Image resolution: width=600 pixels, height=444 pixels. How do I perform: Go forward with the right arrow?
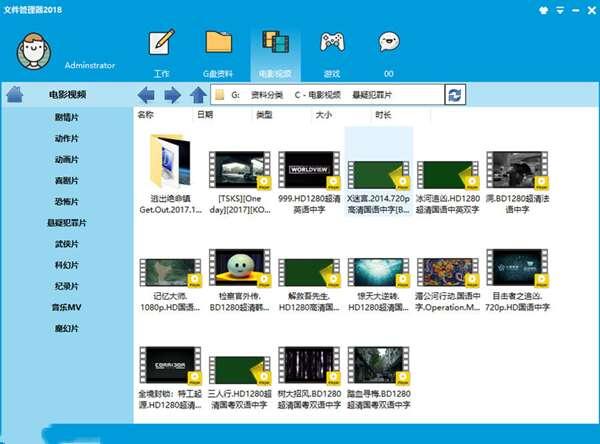tap(172, 95)
